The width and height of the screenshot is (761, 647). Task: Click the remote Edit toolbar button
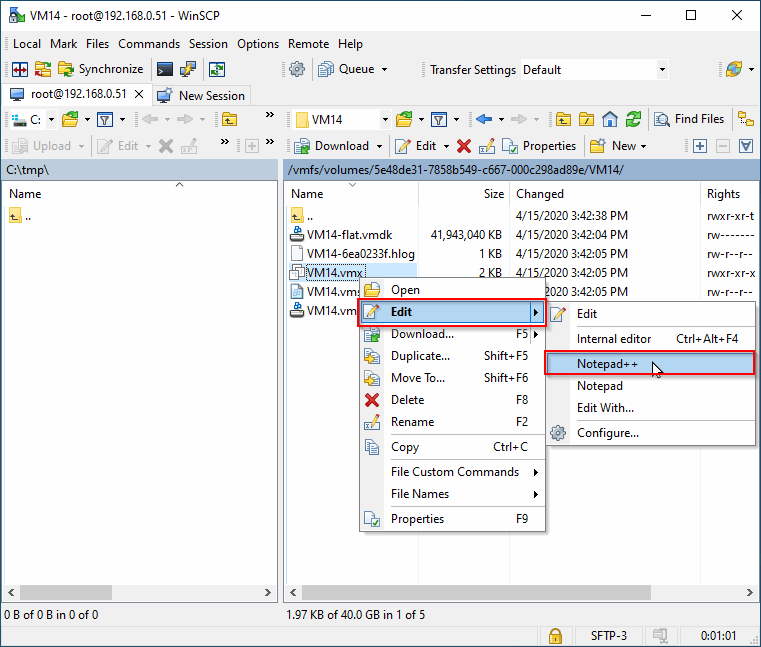point(415,146)
